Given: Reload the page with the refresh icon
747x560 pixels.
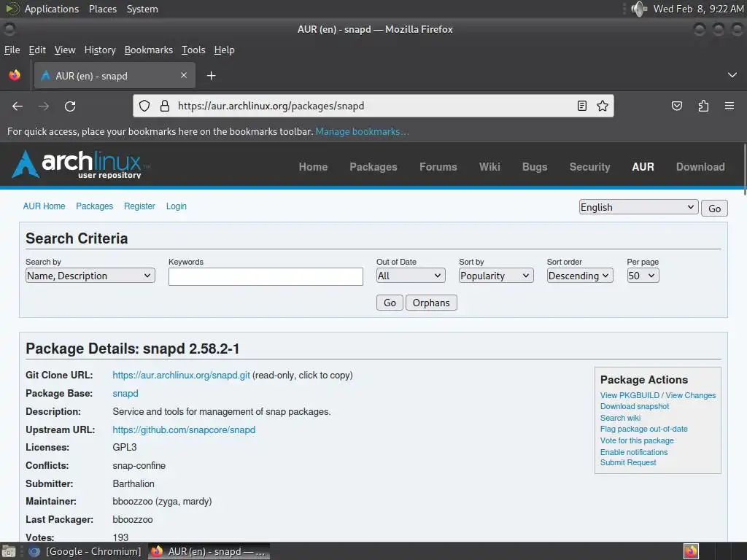Looking at the screenshot, I should [70, 106].
